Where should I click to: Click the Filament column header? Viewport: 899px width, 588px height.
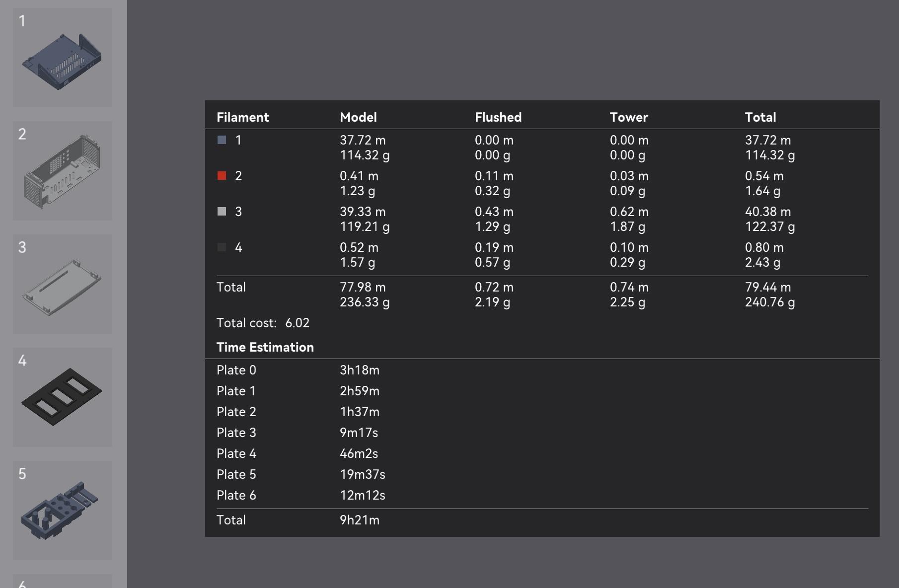[242, 117]
